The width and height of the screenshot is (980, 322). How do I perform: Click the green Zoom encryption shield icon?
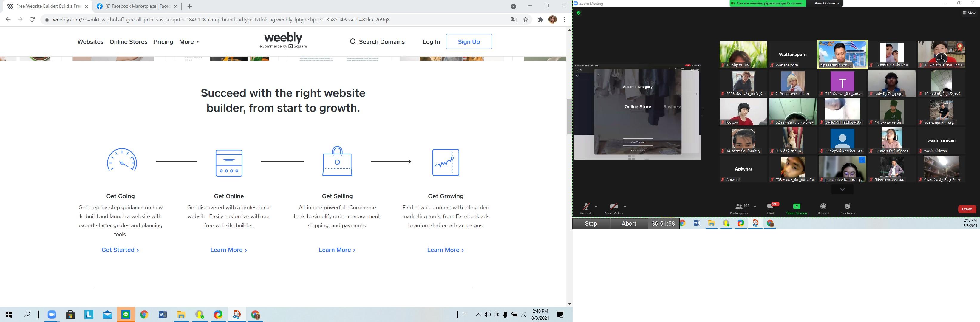pos(579,13)
